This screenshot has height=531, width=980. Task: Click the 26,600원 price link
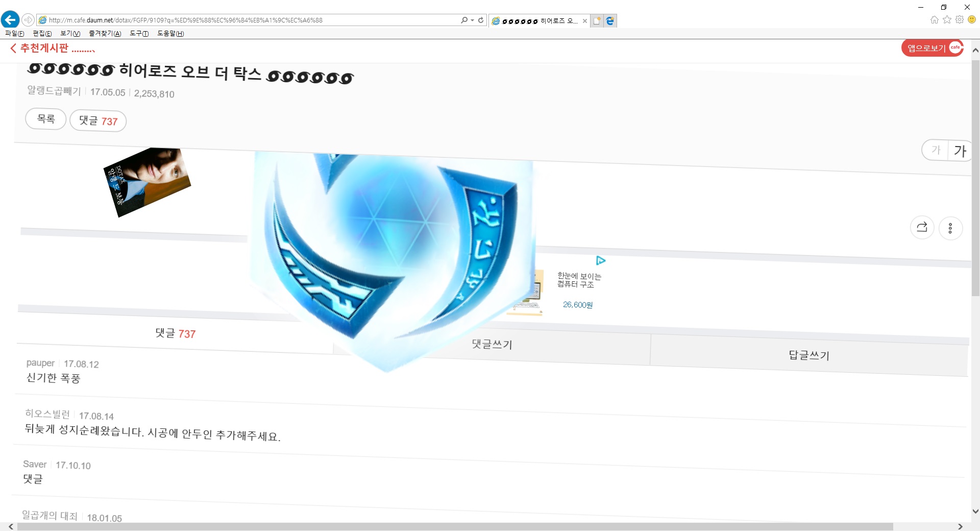point(578,305)
